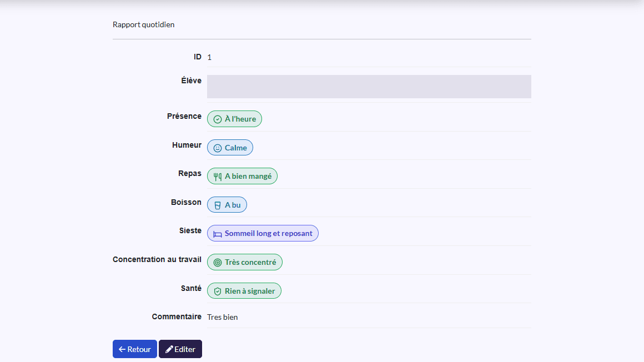Click the 'Boisson' field label
The image size is (644, 362).
tap(186, 202)
